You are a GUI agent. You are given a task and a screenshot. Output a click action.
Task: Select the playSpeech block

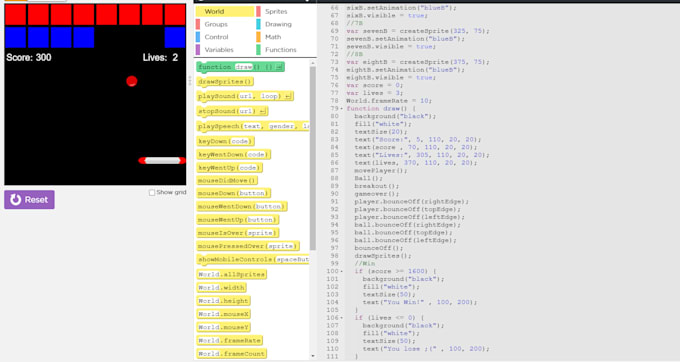coord(253,126)
